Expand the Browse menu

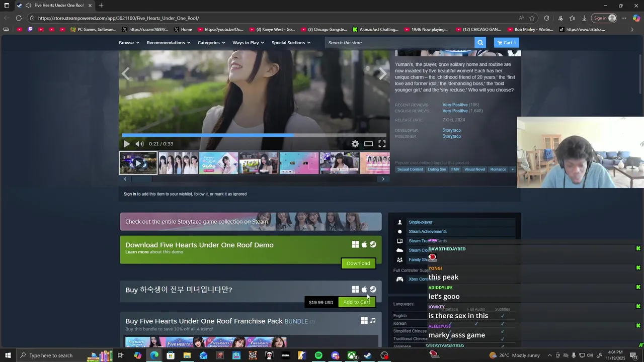(x=129, y=43)
